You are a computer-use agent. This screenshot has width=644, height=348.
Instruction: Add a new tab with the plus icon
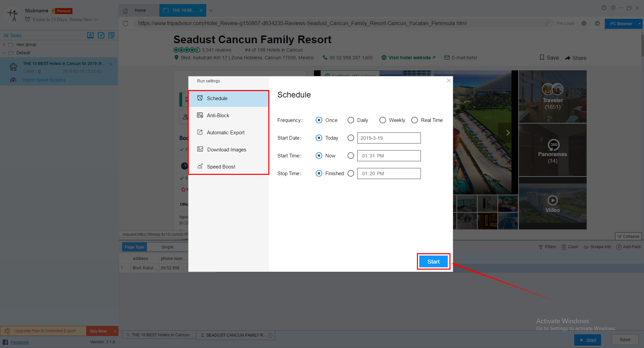pos(211,10)
